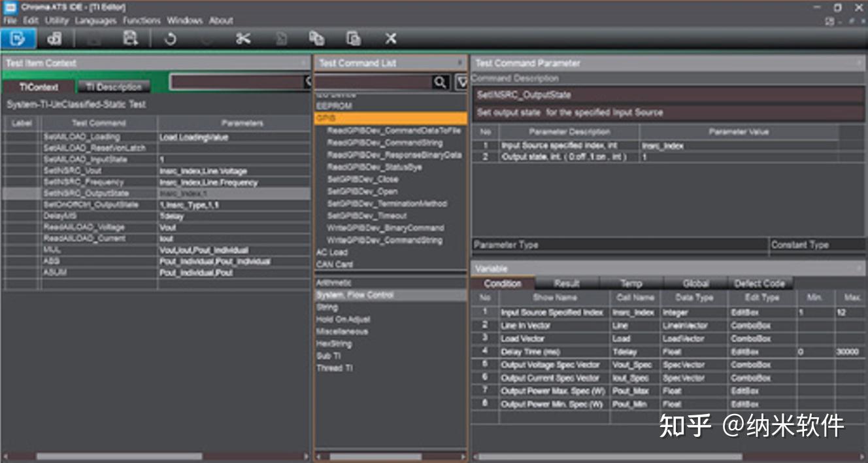Screen dimensions: 868x463
Task: Collapse the GPIB command group
Action: [325, 118]
